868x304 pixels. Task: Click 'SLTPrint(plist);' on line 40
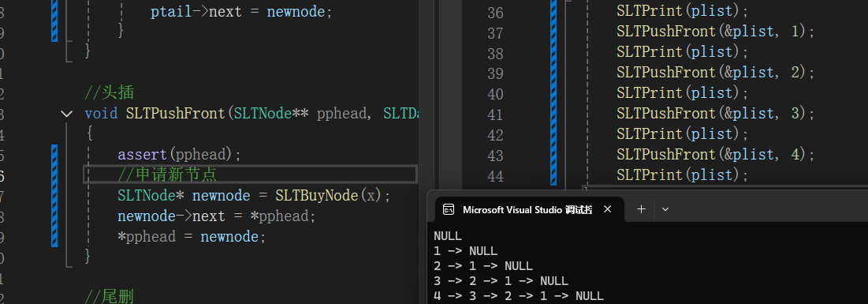pos(683,92)
